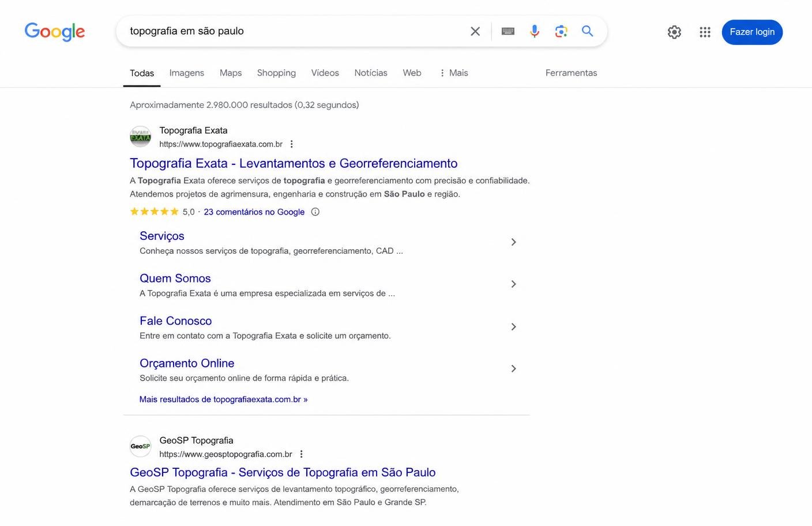Open three-dot menu next to topografiaexata.com.br

coord(292,144)
